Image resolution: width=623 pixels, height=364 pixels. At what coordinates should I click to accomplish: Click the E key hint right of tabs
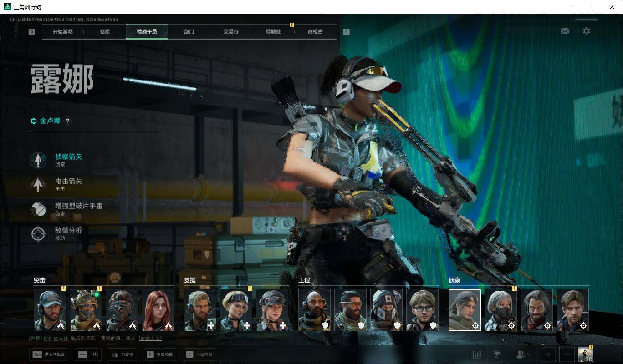(346, 32)
